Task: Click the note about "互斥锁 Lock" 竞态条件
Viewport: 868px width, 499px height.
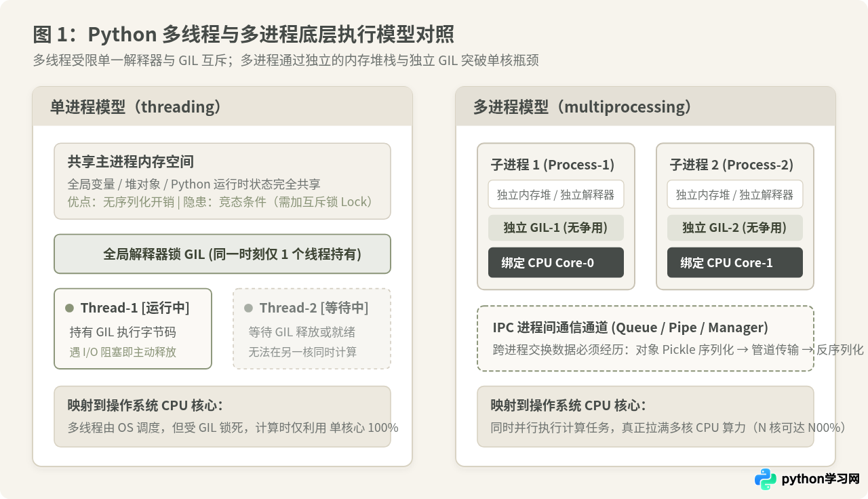Action: (x=220, y=201)
